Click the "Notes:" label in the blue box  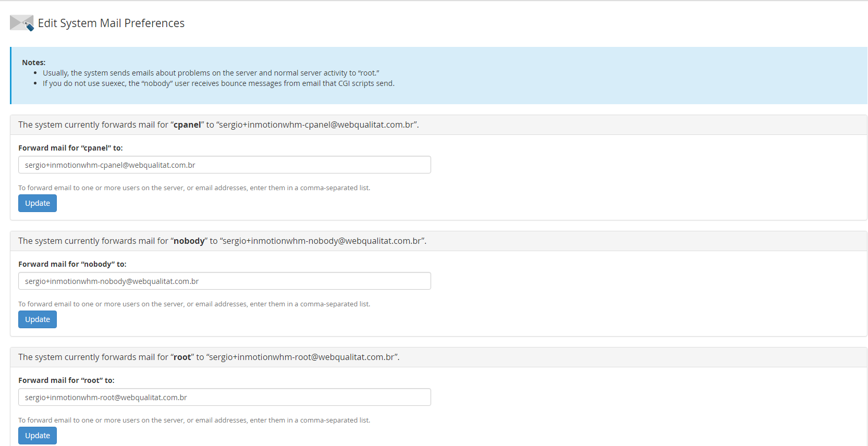pos(34,63)
